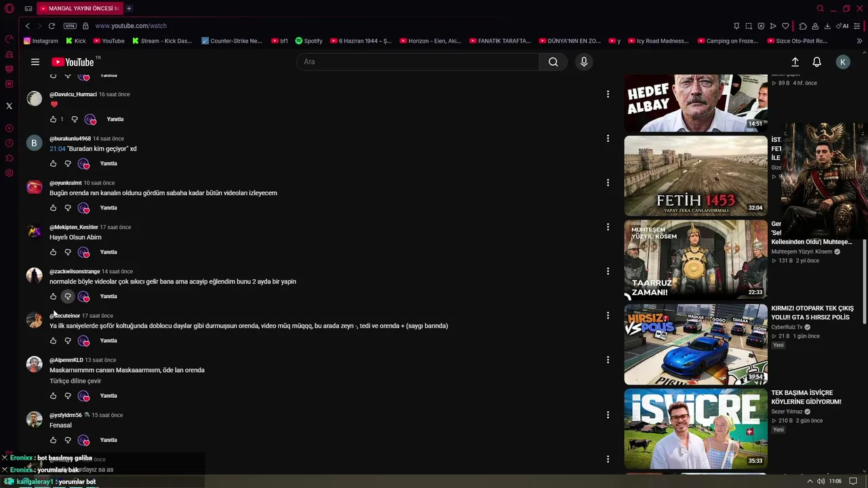868x488 pixels.
Task: Reply to @oyunkralmt's comment via Yanıtla
Action: tap(108, 208)
